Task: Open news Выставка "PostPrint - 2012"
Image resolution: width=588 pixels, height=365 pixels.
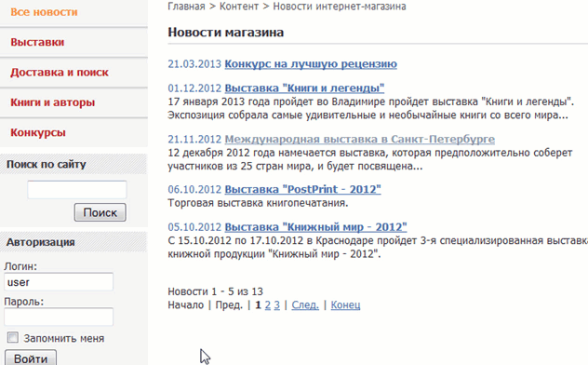Action: pyautogui.click(x=302, y=189)
